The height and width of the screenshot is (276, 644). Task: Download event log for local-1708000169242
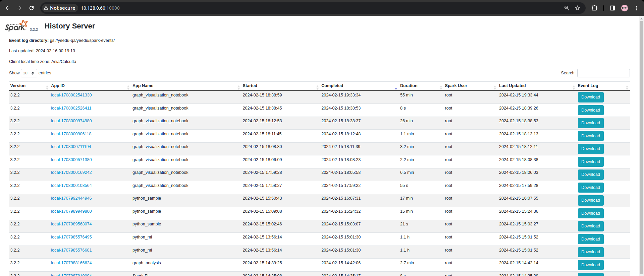pos(591,175)
